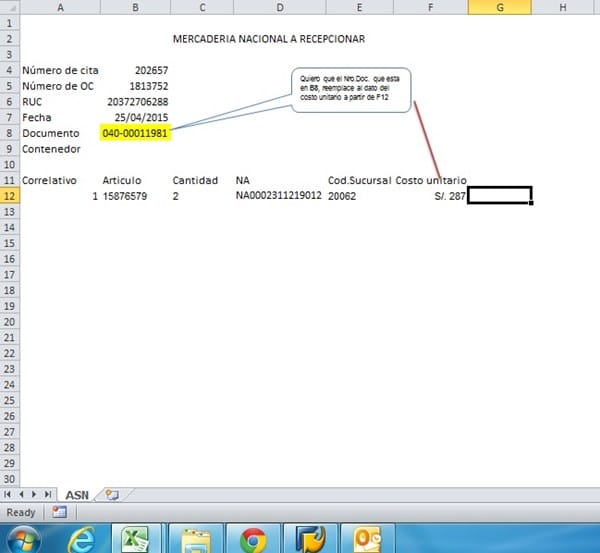This screenshot has height=553, width=600.
Task: Click the Cod.Sucursal header cell
Action: pyautogui.click(x=359, y=181)
